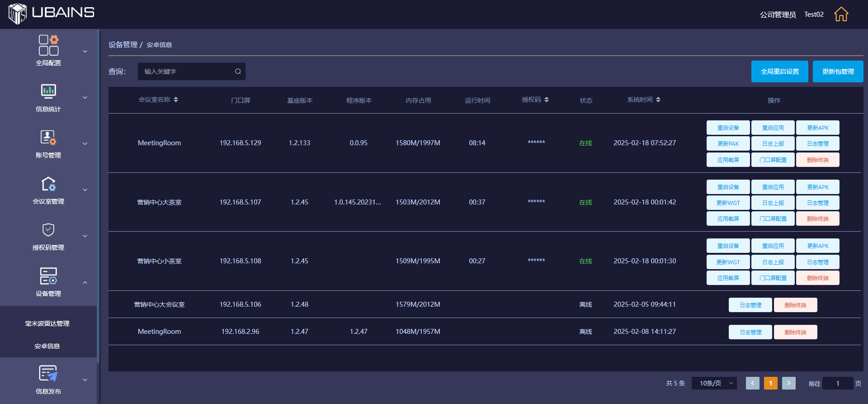Viewport: 868px width, 404px height.
Task: Click 删除终端 for 192.168.5.129 row
Action: coord(818,160)
